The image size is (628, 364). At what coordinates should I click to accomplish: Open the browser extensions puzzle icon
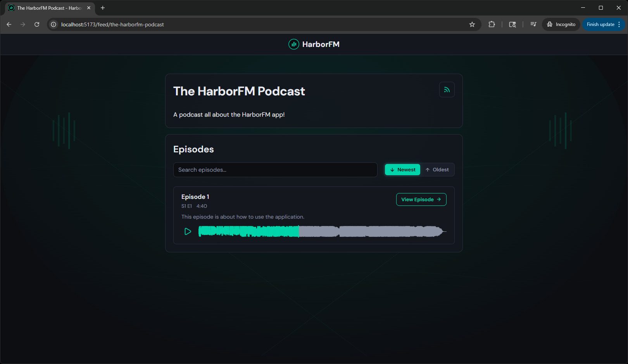pyautogui.click(x=492, y=24)
